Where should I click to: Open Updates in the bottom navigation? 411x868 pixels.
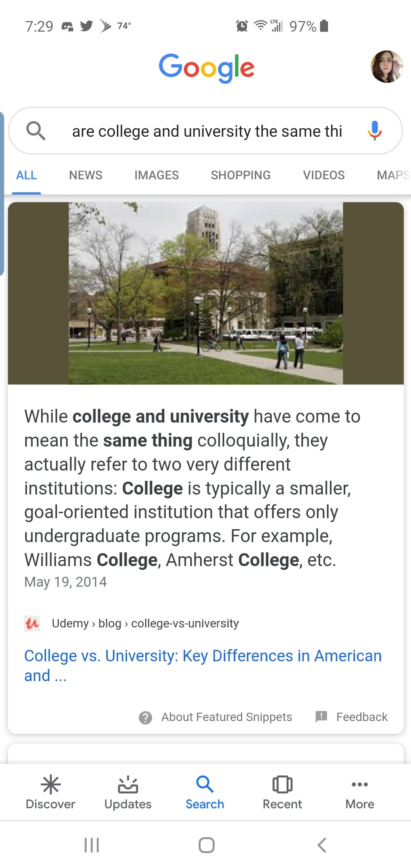[x=128, y=792]
